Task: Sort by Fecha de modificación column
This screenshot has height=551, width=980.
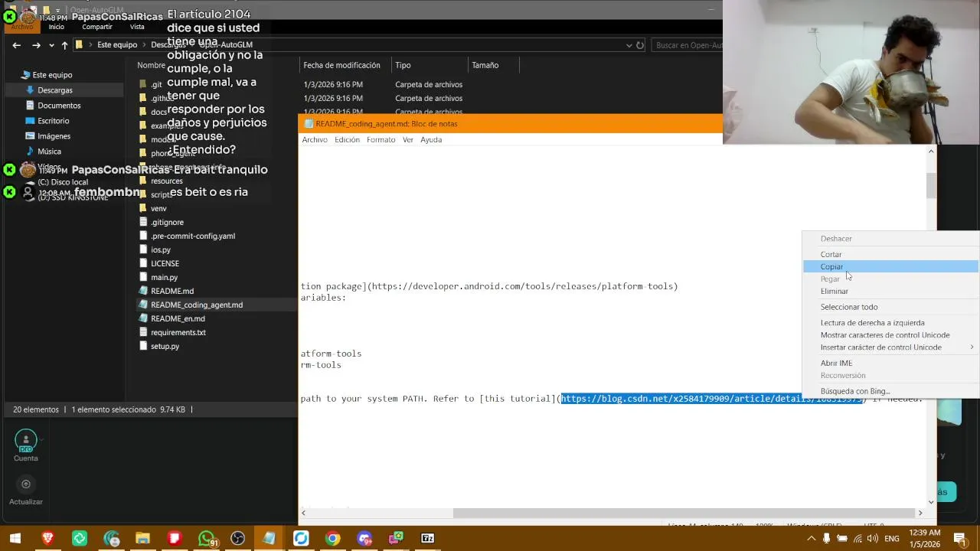Action: coord(344,65)
